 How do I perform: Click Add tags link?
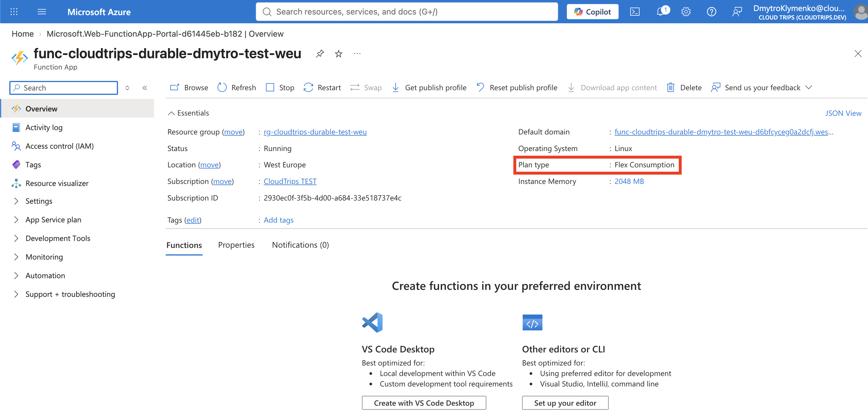click(x=278, y=220)
